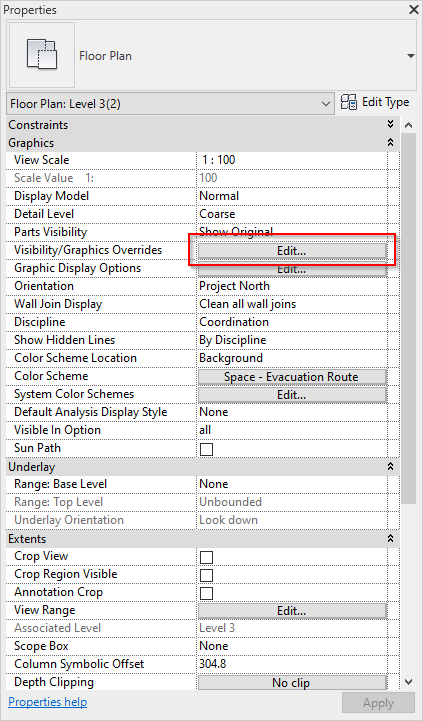Enable the Sun Path checkbox
This screenshot has height=721, width=423.
click(x=206, y=449)
